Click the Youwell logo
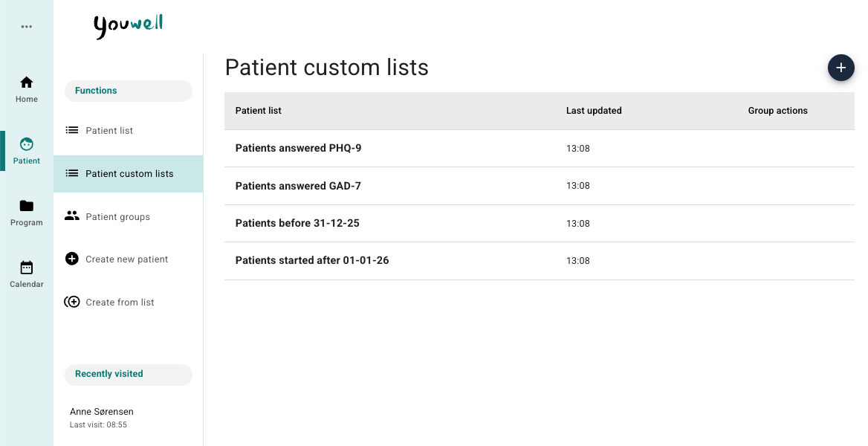This screenshot has width=868, height=446. tap(128, 25)
